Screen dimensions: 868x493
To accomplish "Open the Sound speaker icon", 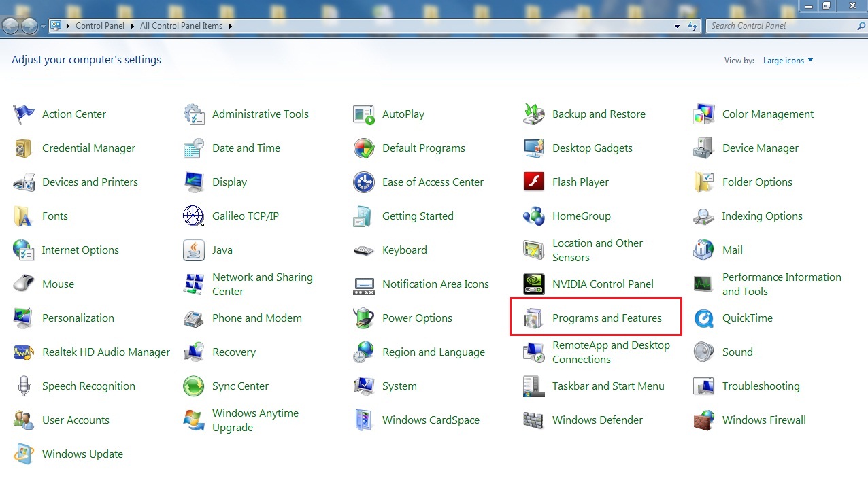I will click(704, 352).
